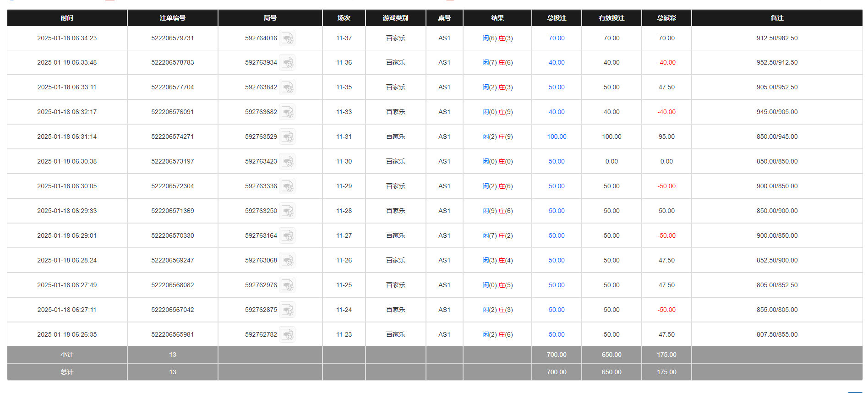Click replay icon next to 592762976

(287, 285)
